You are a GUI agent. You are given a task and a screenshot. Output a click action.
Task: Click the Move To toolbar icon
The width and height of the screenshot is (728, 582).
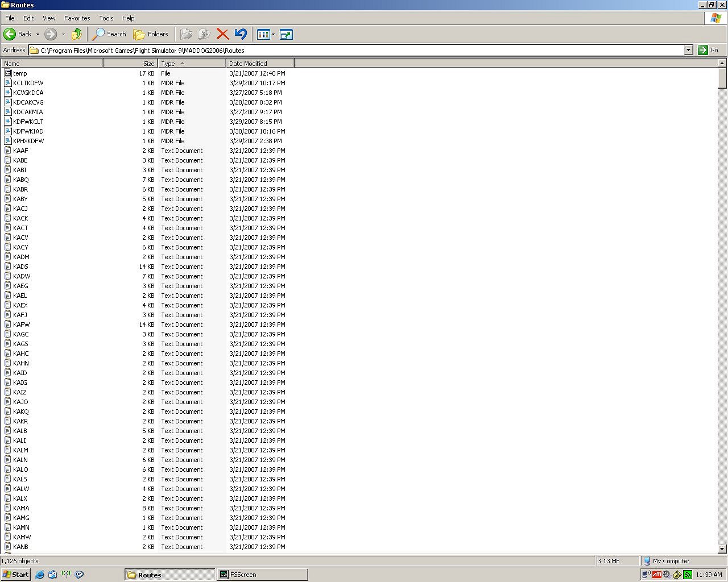(x=186, y=34)
